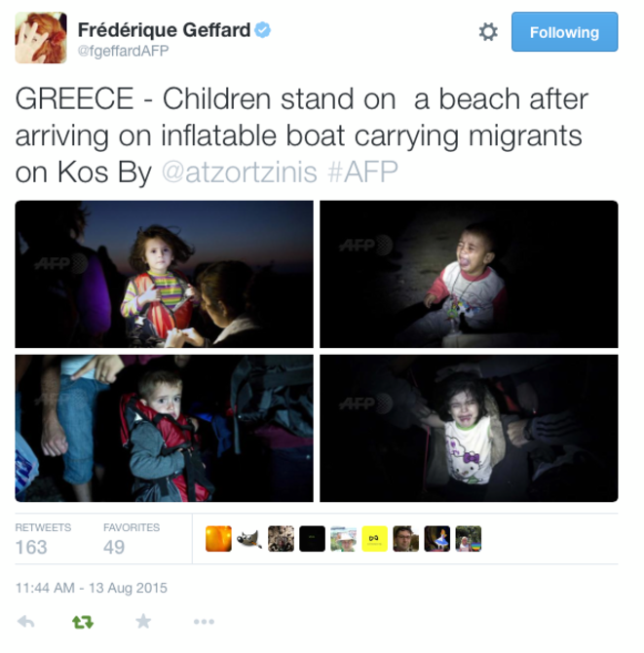View photo of girl in striped shirt
644x653 pixels.
(164, 274)
